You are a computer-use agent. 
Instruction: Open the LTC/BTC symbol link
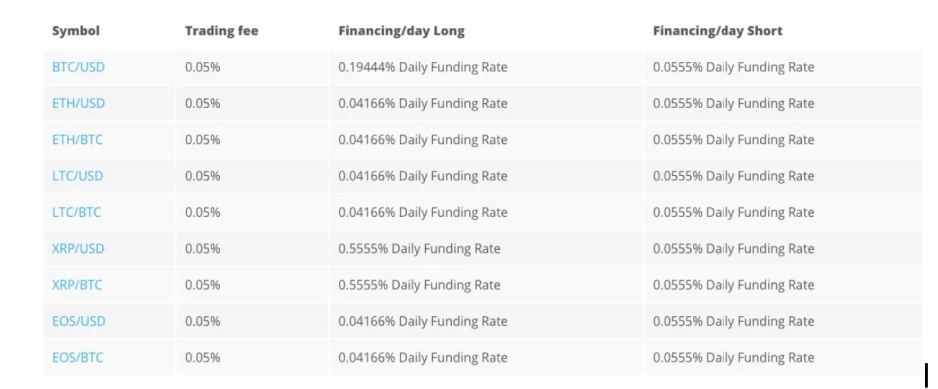[x=77, y=212]
